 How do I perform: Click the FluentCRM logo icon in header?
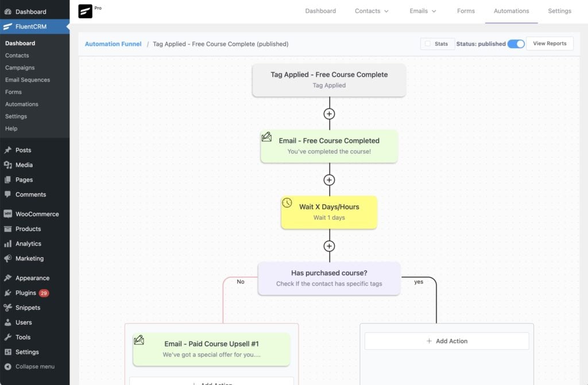click(85, 11)
